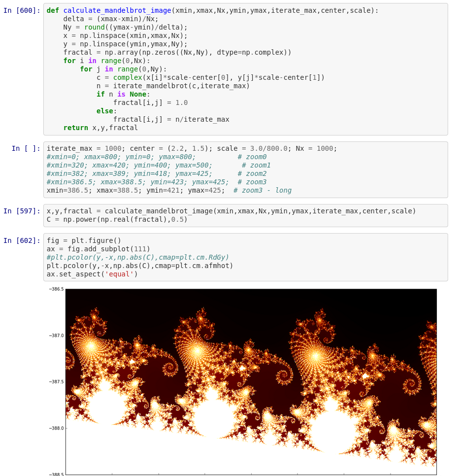Click the 'ax = fig.add_subplot(111)' line

click(x=98, y=249)
